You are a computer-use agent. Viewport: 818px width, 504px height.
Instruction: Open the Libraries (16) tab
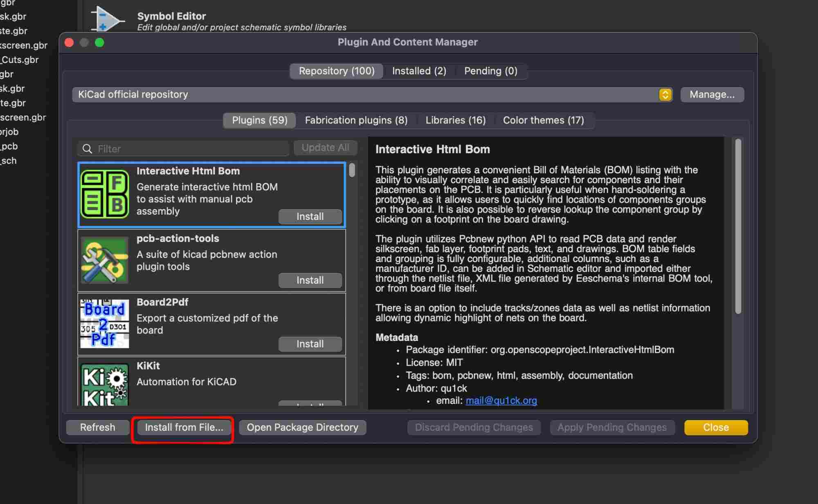tap(455, 121)
